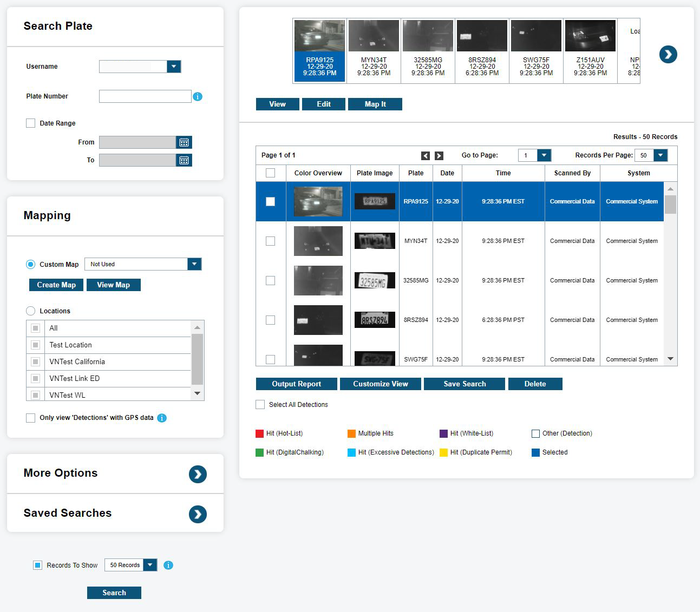Click info icon beside GPS data option
700x612 pixels.
click(x=162, y=418)
